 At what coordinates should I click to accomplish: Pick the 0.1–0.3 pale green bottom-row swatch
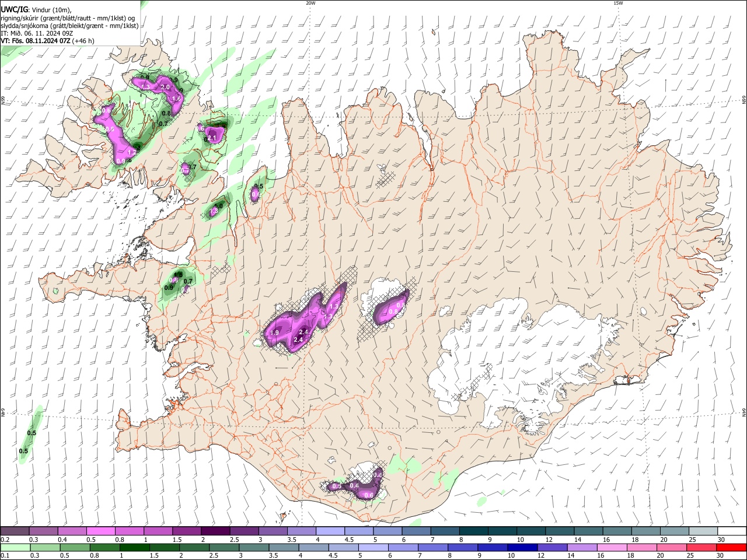pyautogui.click(x=15, y=547)
